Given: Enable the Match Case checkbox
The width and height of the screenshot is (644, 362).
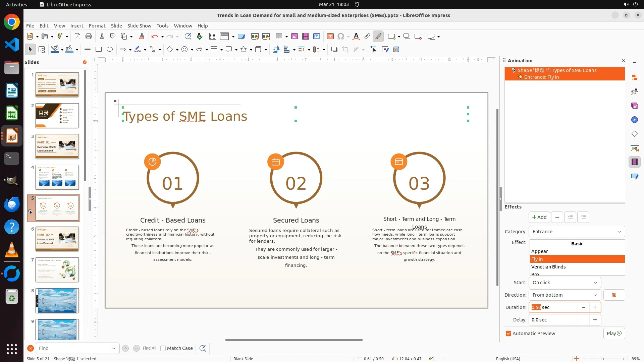Looking at the screenshot, I should (163, 348).
